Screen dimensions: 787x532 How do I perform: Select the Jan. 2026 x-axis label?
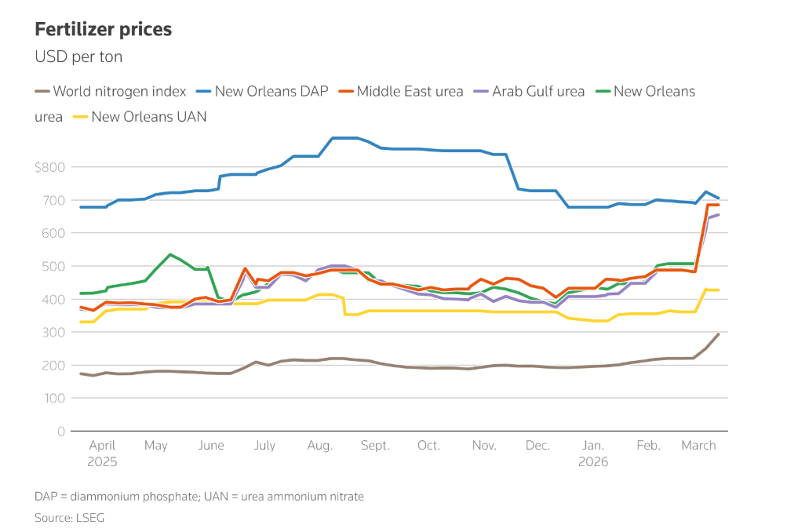click(x=592, y=454)
